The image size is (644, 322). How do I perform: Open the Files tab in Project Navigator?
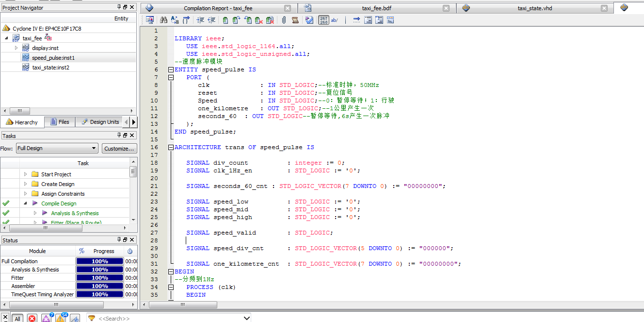pyautogui.click(x=59, y=122)
